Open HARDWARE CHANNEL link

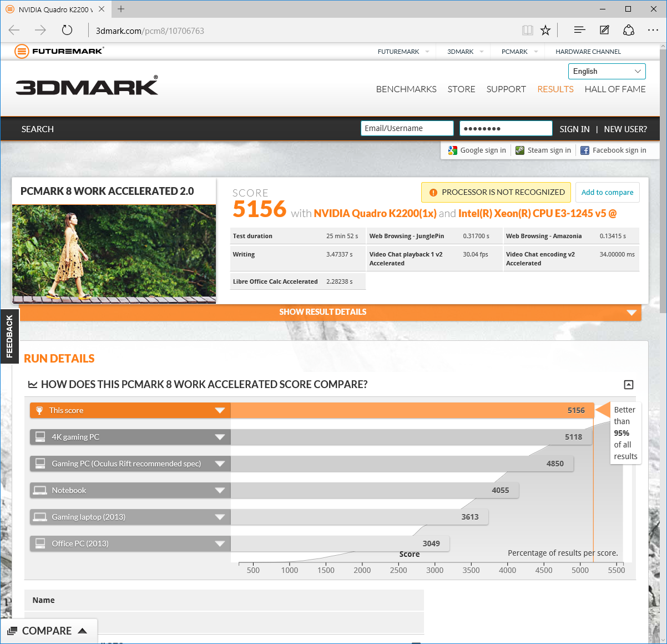588,52
